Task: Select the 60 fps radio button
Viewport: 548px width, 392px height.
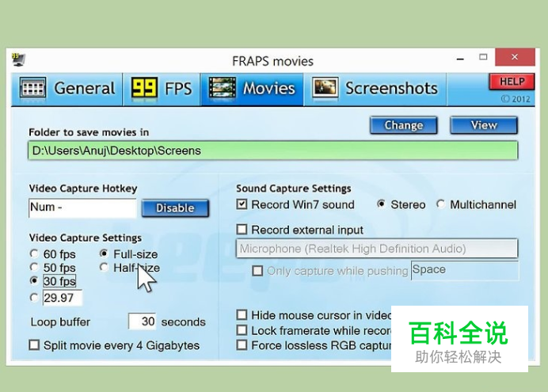Action: [34, 253]
